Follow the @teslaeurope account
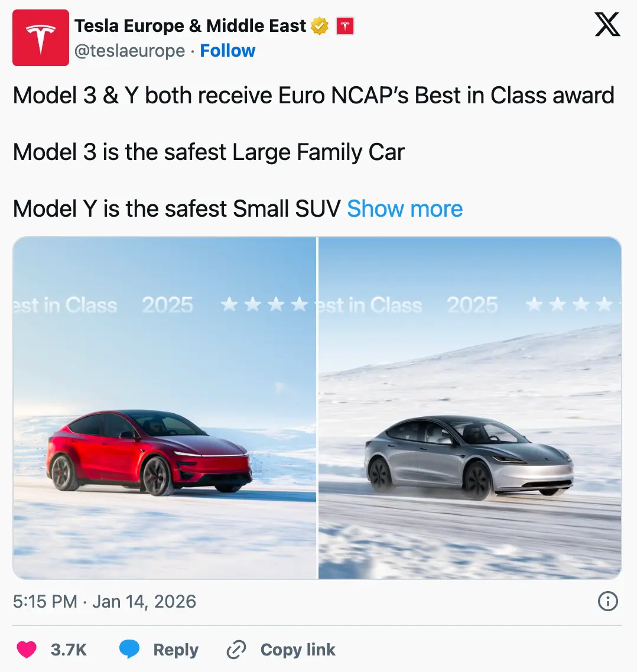 (x=227, y=51)
